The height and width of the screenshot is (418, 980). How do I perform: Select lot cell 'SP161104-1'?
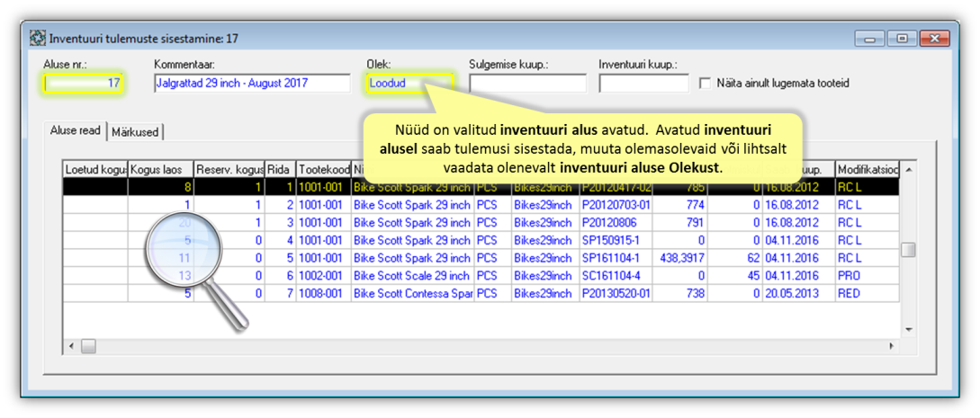616,258
